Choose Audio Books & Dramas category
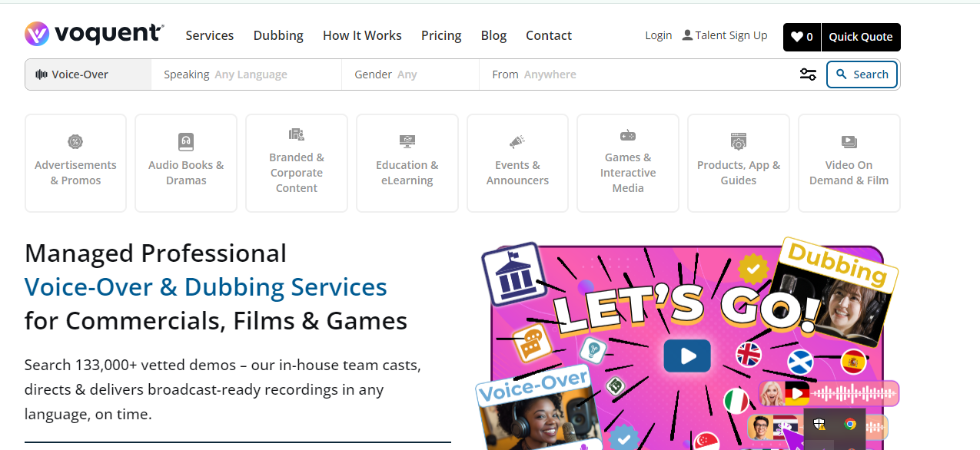The image size is (980, 450). tap(186, 163)
